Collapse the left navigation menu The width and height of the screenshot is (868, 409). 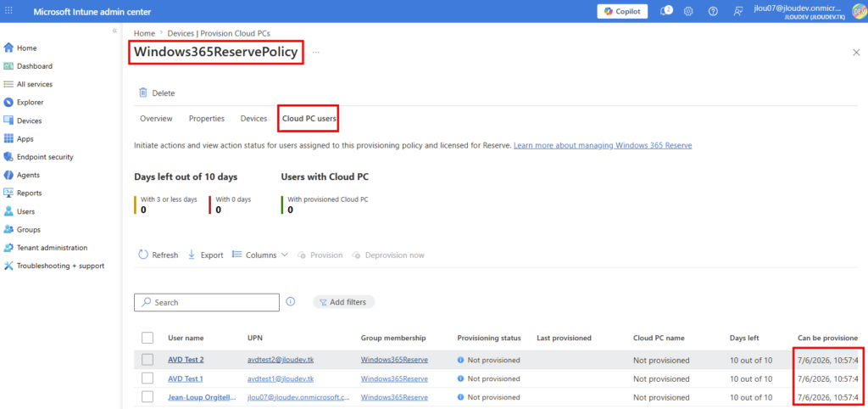click(x=114, y=31)
